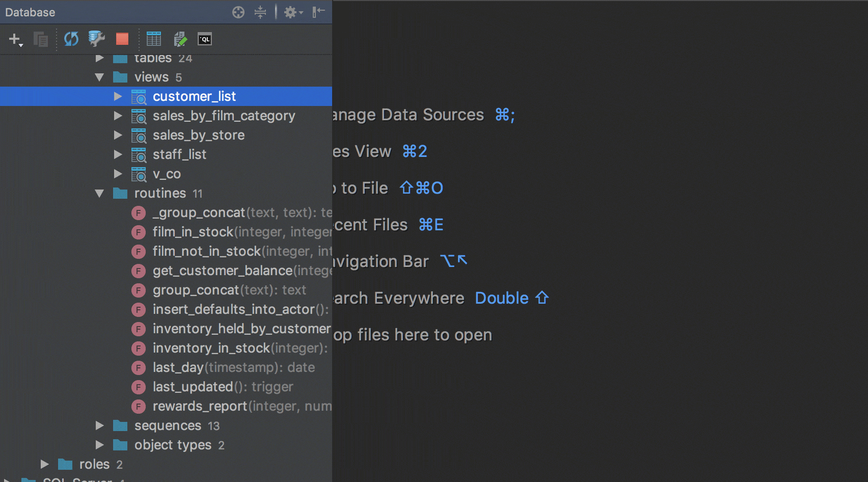Hide the Database tool window with the hide icon
Screen dimensions: 868x482
(x=319, y=12)
